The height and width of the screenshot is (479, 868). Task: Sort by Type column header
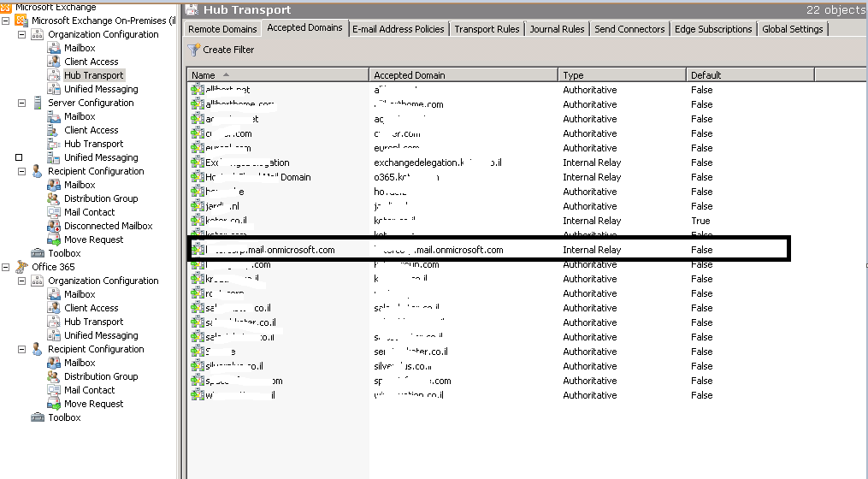click(623, 74)
